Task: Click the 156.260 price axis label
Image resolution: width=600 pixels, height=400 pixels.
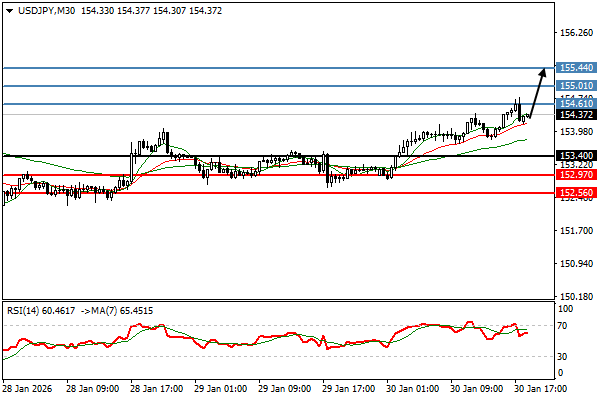Action: tap(575, 33)
